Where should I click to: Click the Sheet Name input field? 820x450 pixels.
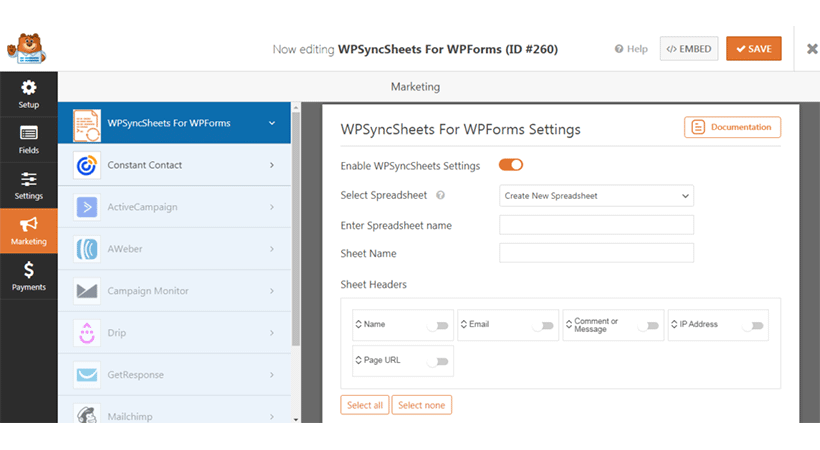tap(596, 253)
